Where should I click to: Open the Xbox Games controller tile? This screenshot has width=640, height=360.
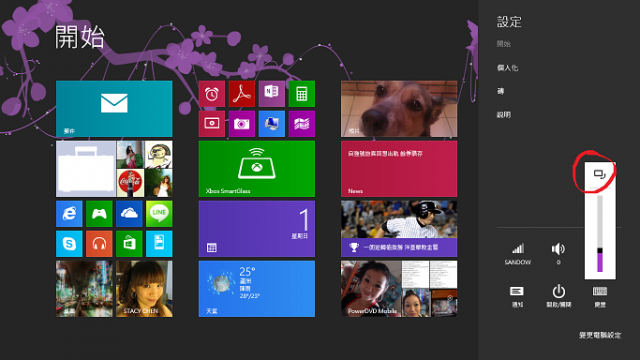point(99,213)
